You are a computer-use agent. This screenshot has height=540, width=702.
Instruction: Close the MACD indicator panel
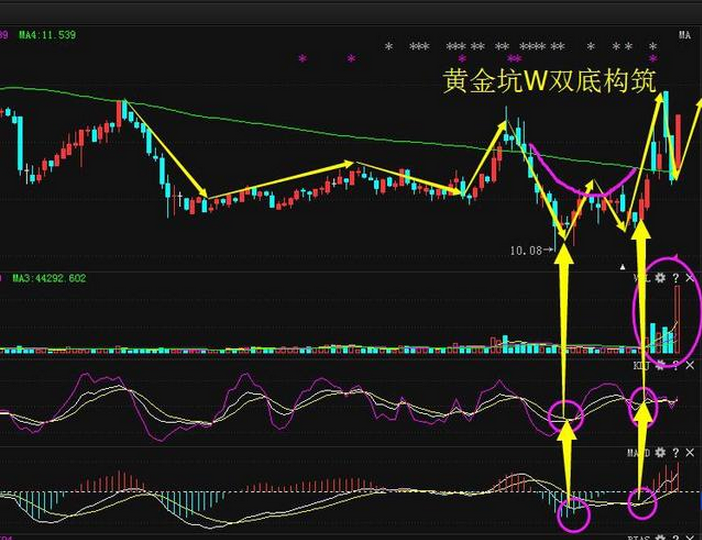coord(691,453)
